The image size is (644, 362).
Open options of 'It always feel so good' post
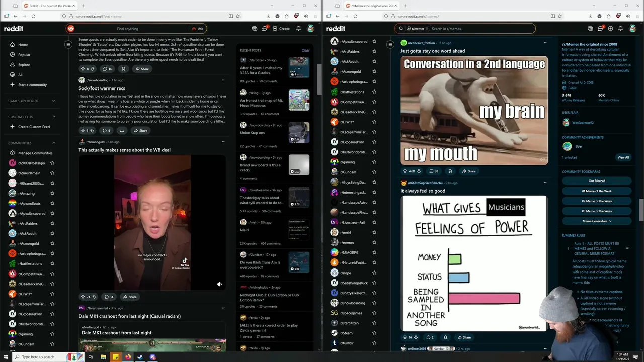point(545,183)
